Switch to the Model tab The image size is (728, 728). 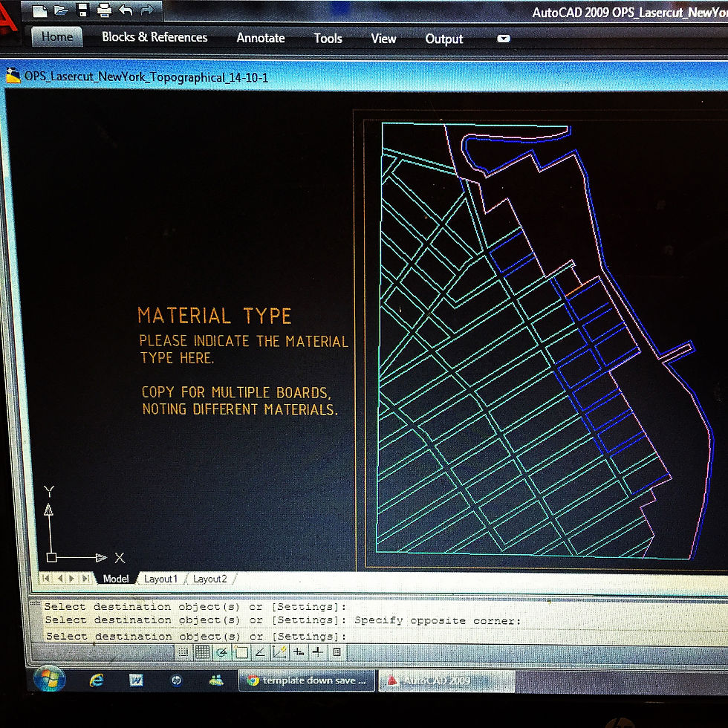tap(116, 579)
